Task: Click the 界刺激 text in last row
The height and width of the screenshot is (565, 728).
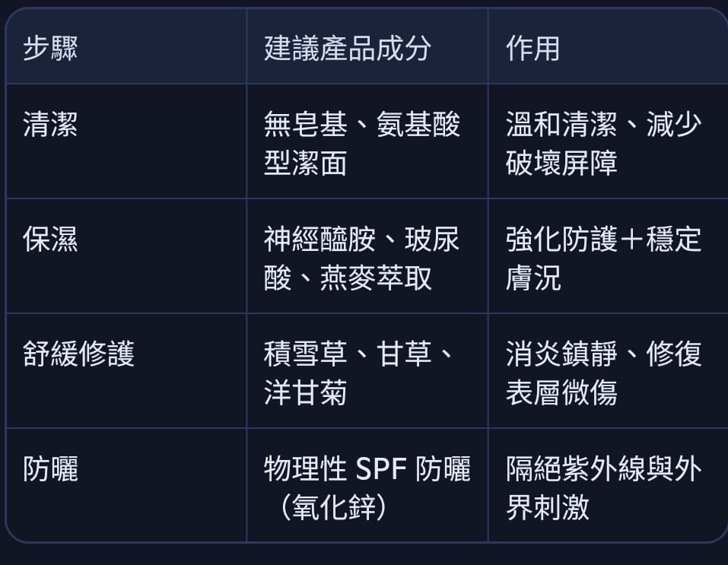Action: [x=548, y=507]
